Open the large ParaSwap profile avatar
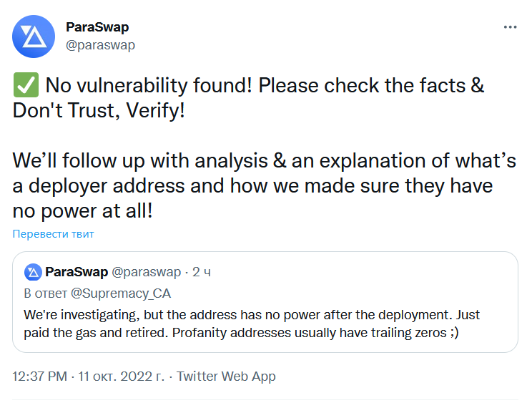Screen dimensions: 532x408 pyautogui.click(x=34, y=37)
